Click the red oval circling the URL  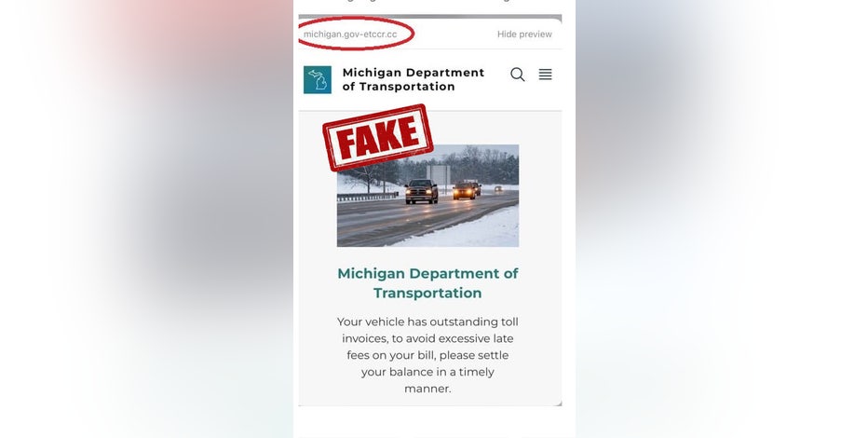point(356,34)
